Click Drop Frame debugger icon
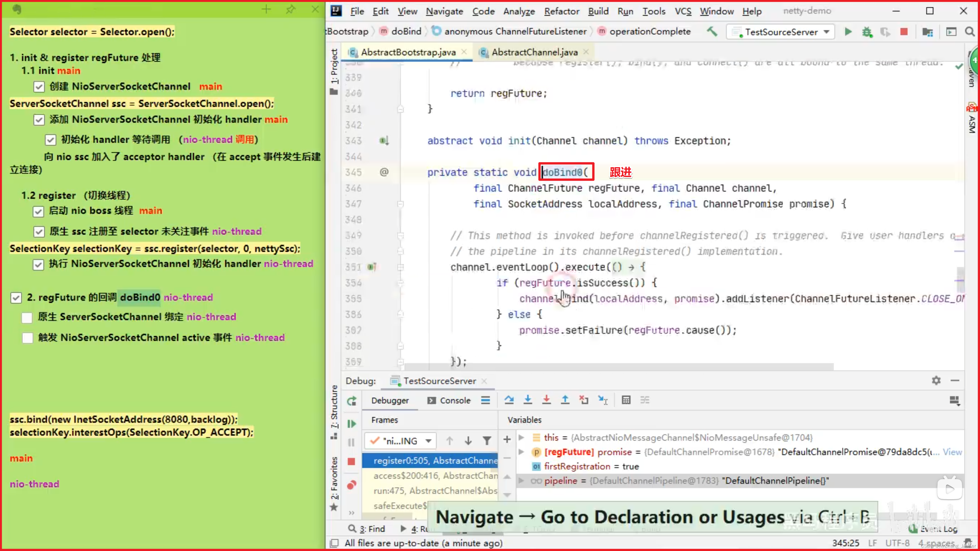Viewport: 980px width, 551px height. tap(584, 400)
